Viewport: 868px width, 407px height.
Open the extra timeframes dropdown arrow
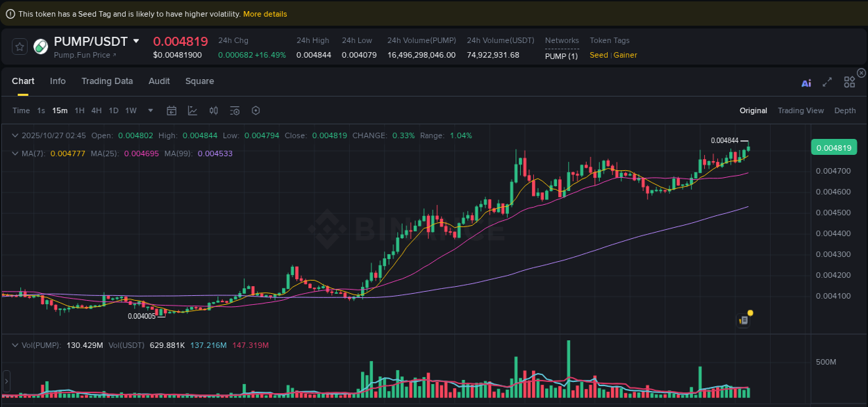tap(150, 110)
